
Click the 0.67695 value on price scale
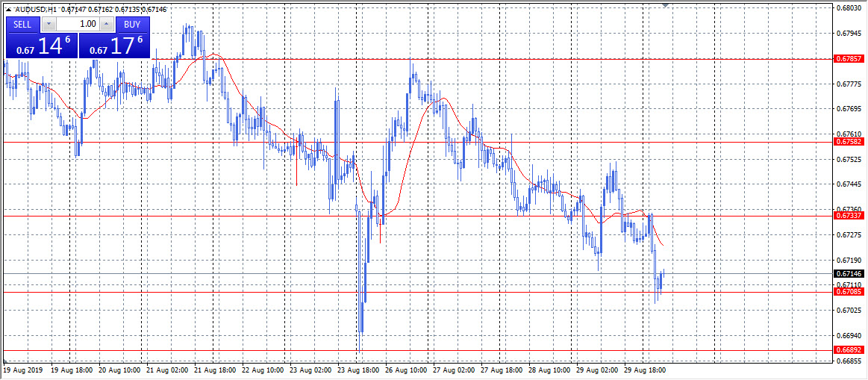[849, 108]
